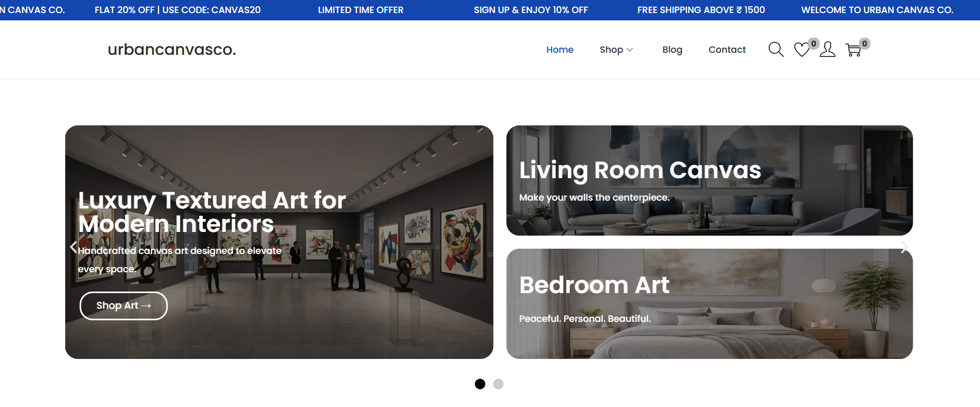The height and width of the screenshot is (407, 980).
Task: Open the wishlist heart icon
Action: [802, 50]
